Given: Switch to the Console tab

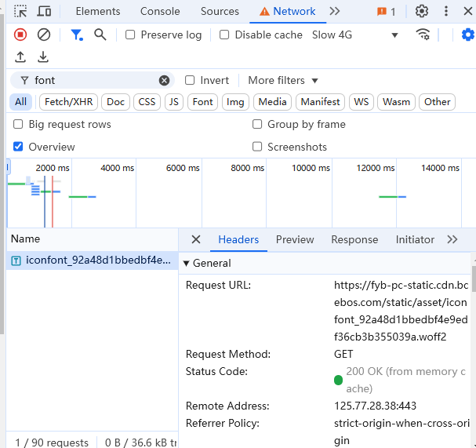Looking at the screenshot, I should tap(160, 11).
